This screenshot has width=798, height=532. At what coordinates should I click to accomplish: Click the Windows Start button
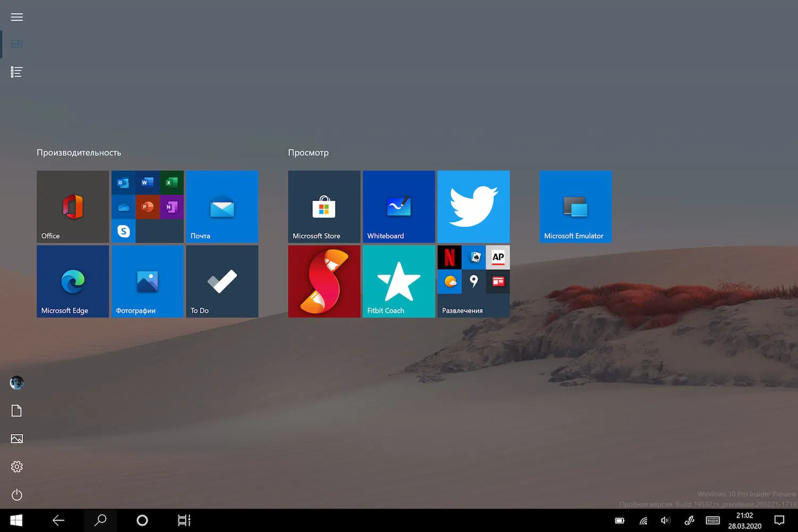click(16, 520)
